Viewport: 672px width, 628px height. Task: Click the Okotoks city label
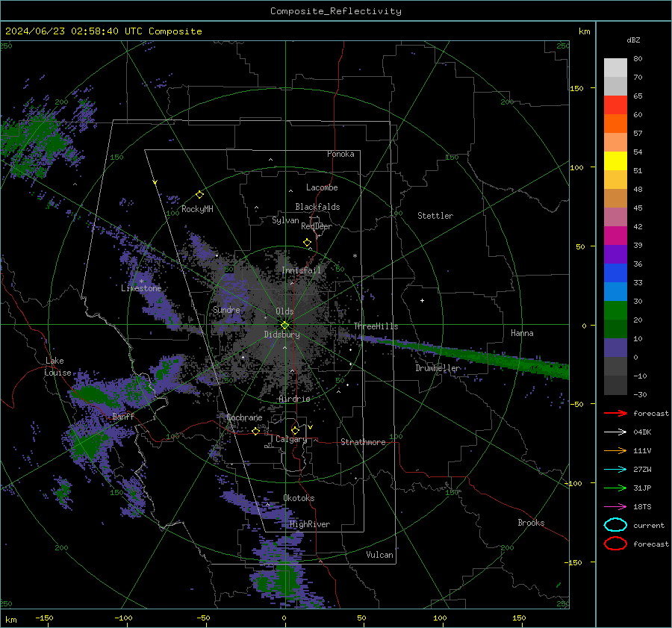[x=299, y=498]
